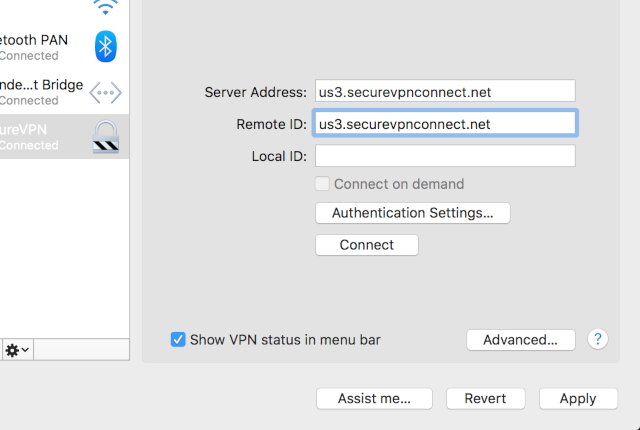Click Assist me button

coord(374,399)
